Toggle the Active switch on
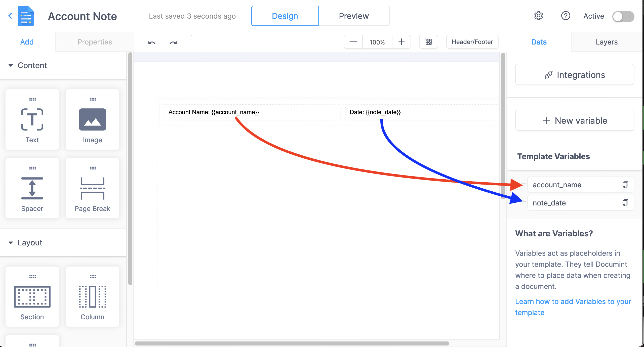This screenshot has height=347, width=644. point(623,16)
